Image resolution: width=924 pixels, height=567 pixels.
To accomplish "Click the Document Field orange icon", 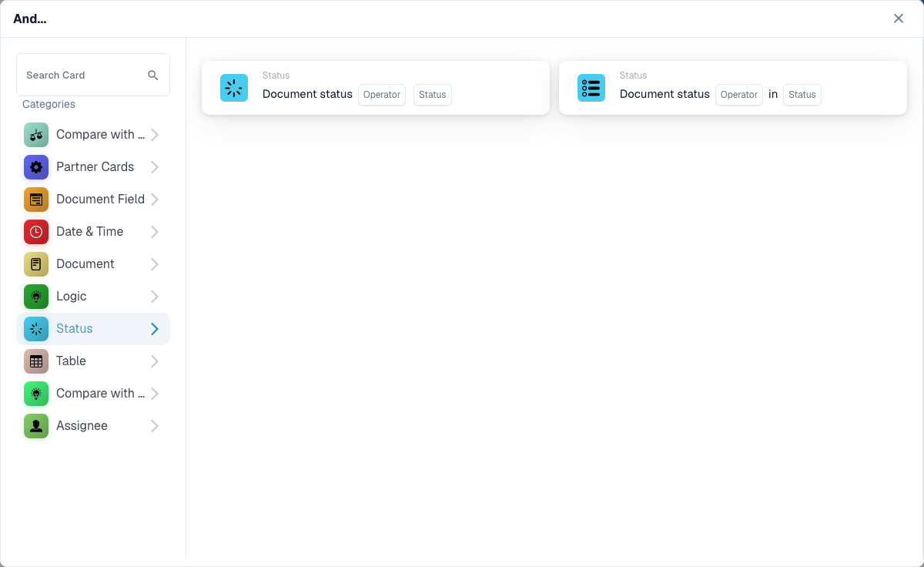I will (36, 200).
